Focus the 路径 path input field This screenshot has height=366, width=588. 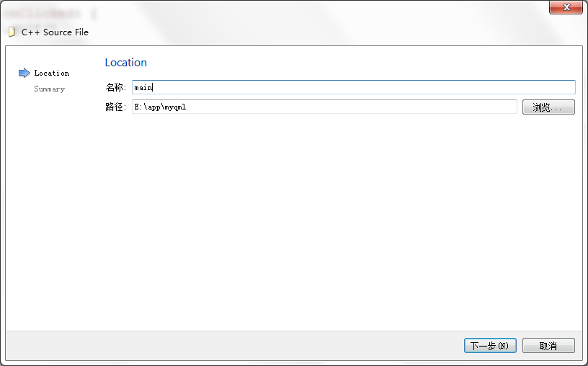pos(324,107)
